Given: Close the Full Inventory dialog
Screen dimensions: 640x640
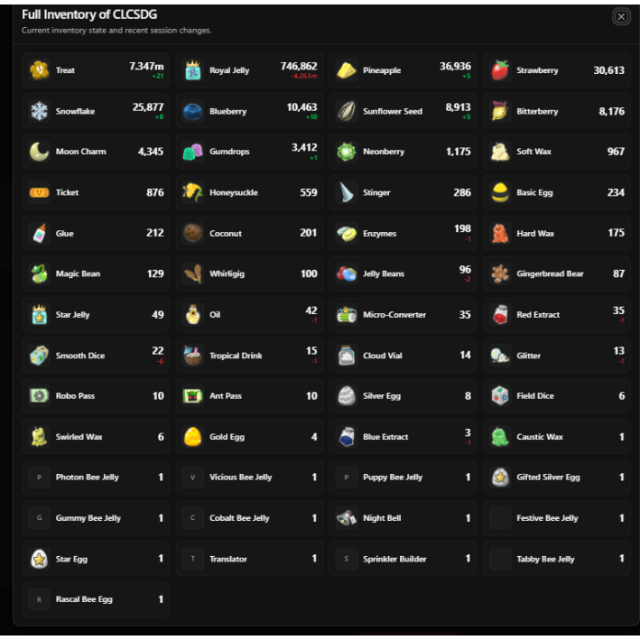Looking at the screenshot, I should [621, 17].
